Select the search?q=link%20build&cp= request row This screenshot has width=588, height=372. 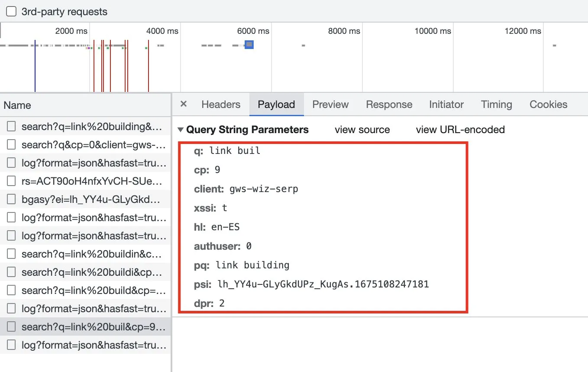pyautogui.click(x=85, y=290)
